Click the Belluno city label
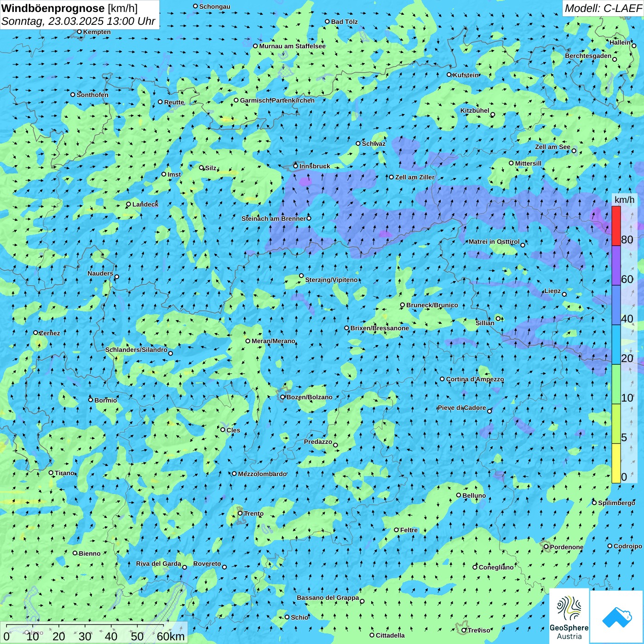Viewport: 644px width, 644px height. pos(474,495)
